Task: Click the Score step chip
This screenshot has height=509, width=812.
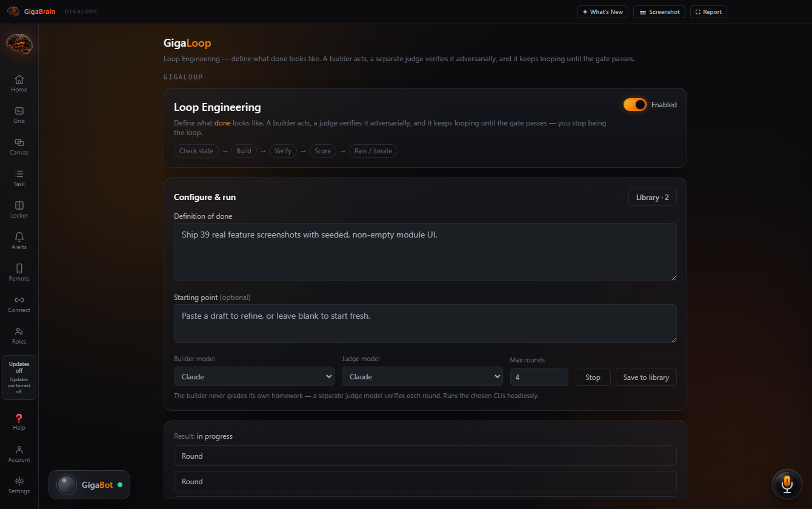Action: tap(323, 151)
